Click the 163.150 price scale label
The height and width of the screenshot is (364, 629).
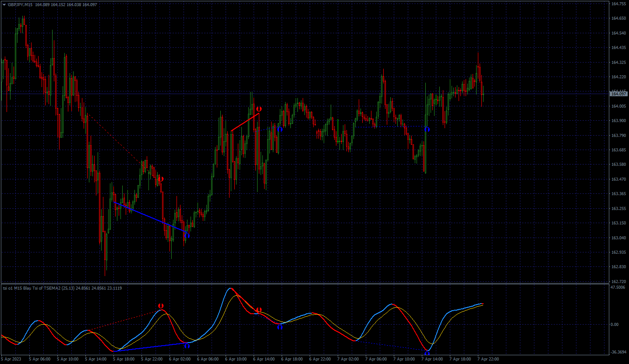[x=618, y=223]
